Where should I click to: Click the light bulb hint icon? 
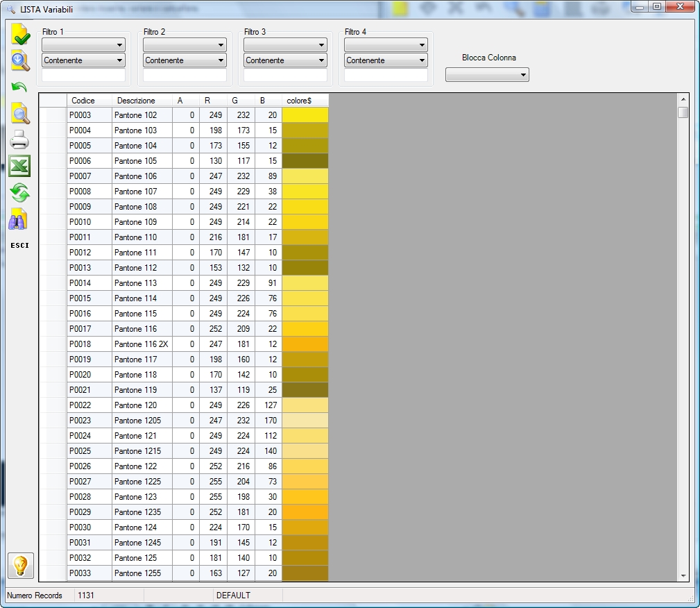click(x=21, y=566)
